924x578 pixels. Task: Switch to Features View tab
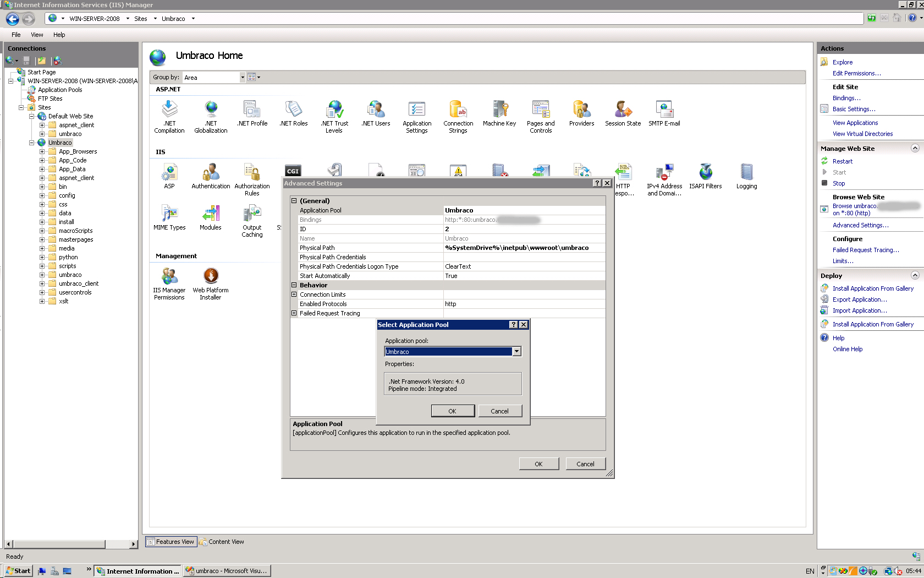(170, 542)
